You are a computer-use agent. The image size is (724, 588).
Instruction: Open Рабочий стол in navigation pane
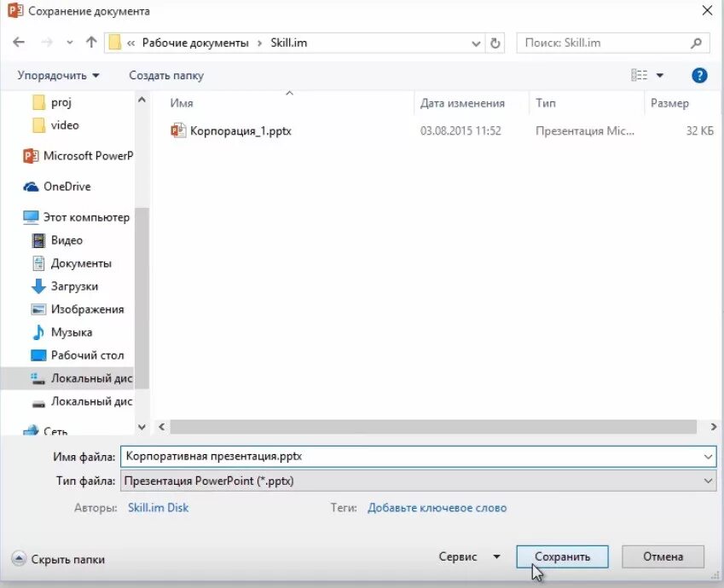78,355
